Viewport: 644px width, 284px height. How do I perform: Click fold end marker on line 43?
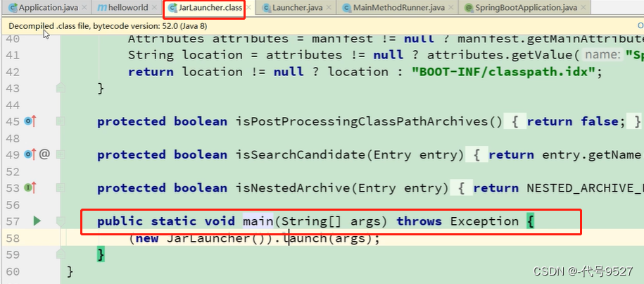point(61,88)
